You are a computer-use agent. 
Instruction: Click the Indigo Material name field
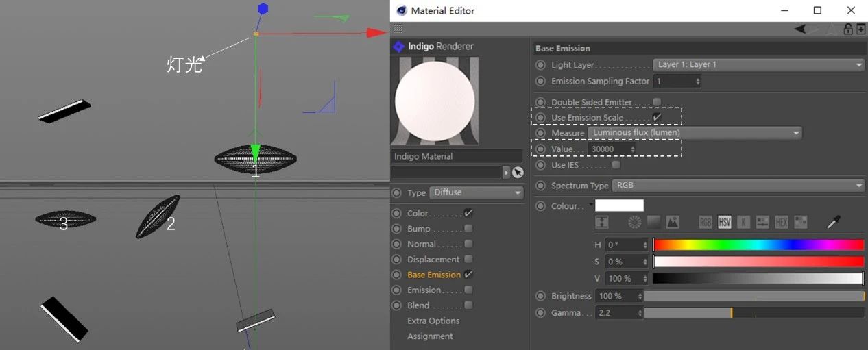click(457, 157)
